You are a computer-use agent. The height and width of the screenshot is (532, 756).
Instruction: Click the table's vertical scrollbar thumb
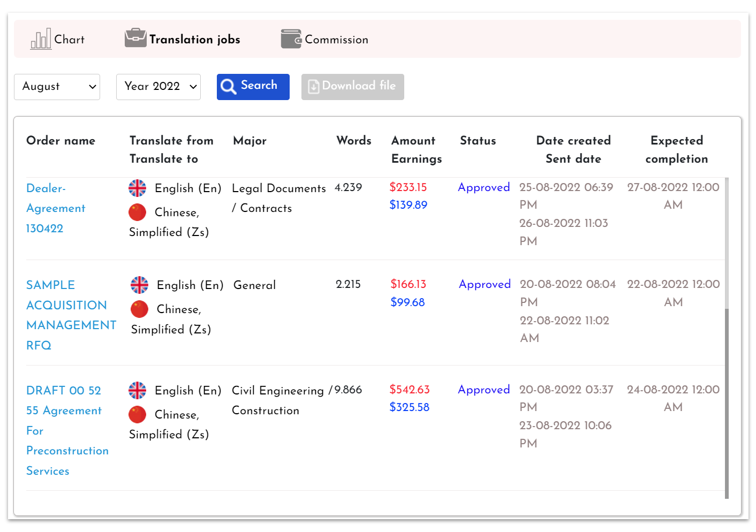tap(727, 404)
